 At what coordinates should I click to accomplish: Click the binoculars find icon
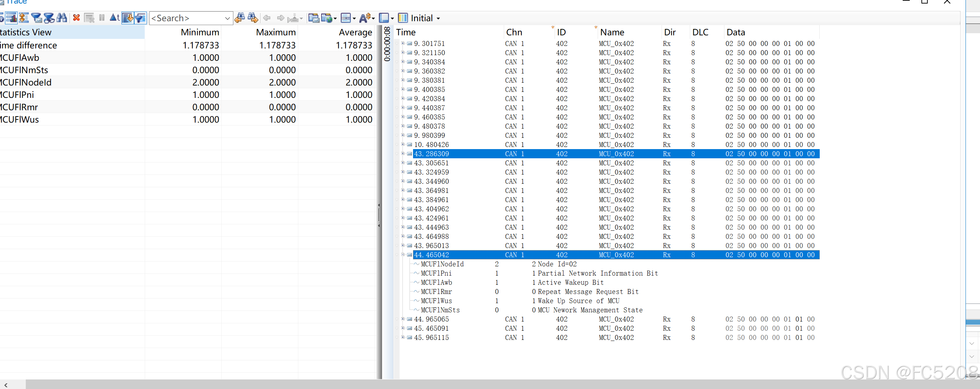(x=62, y=18)
